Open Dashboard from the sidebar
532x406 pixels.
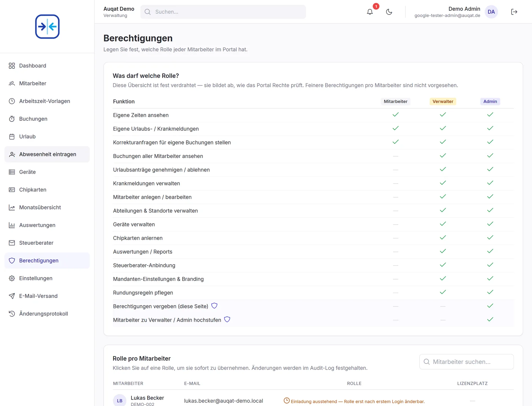click(x=47, y=66)
